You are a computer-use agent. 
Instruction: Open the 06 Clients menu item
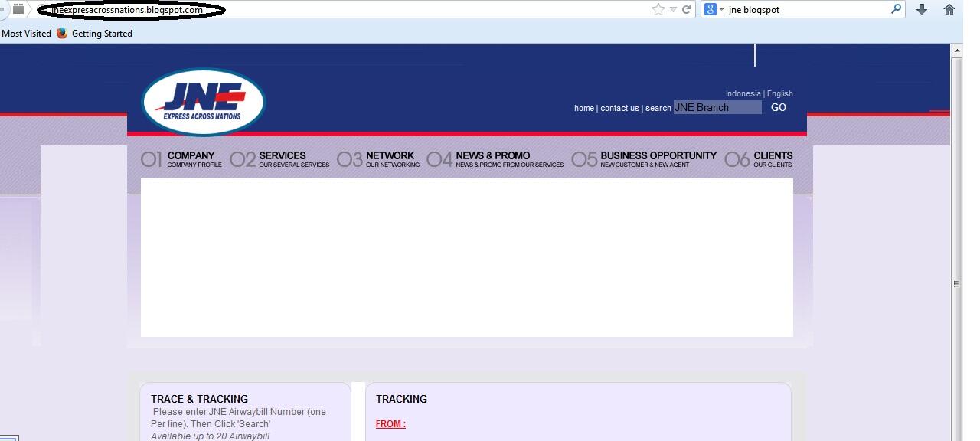click(x=759, y=158)
